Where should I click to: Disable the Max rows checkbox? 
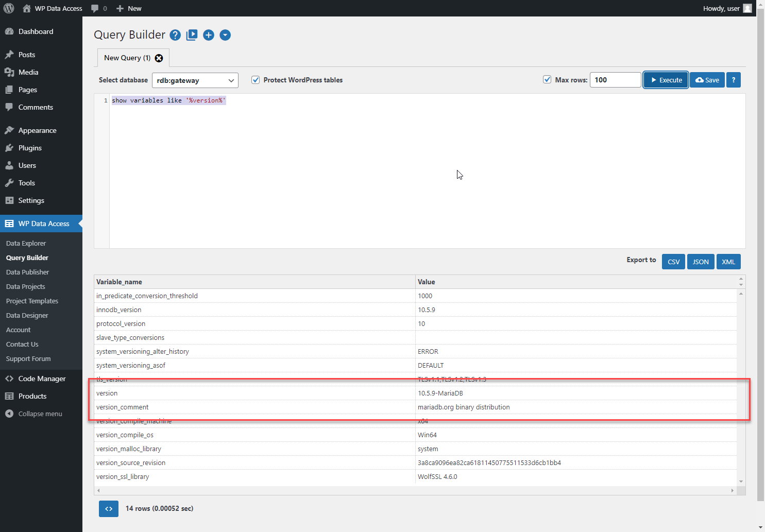pyautogui.click(x=547, y=80)
